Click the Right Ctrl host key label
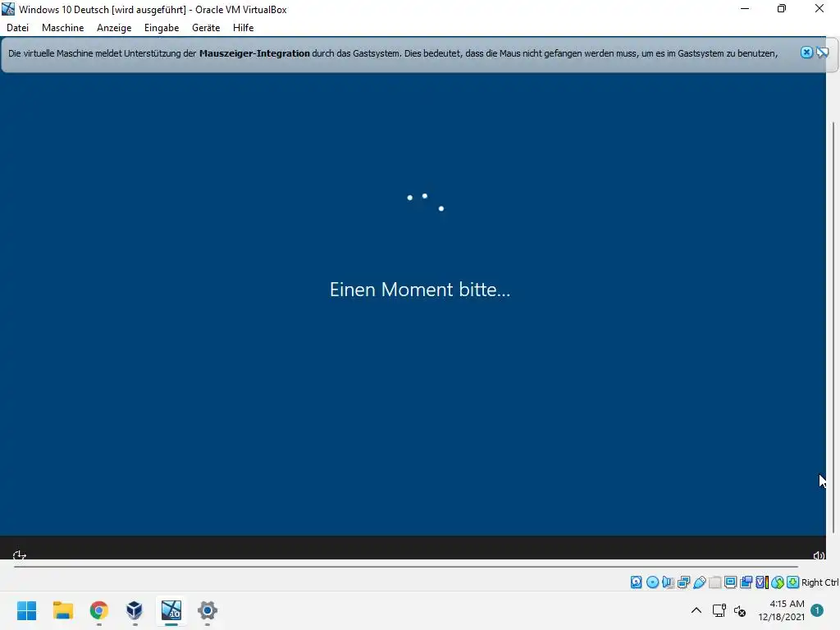 pos(819,582)
